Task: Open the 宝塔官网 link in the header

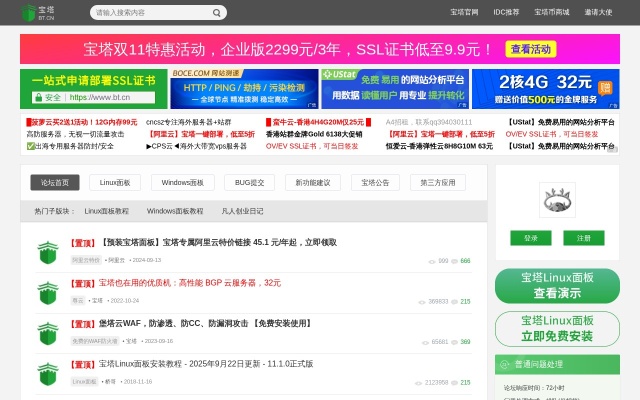Action: click(465, 13)
